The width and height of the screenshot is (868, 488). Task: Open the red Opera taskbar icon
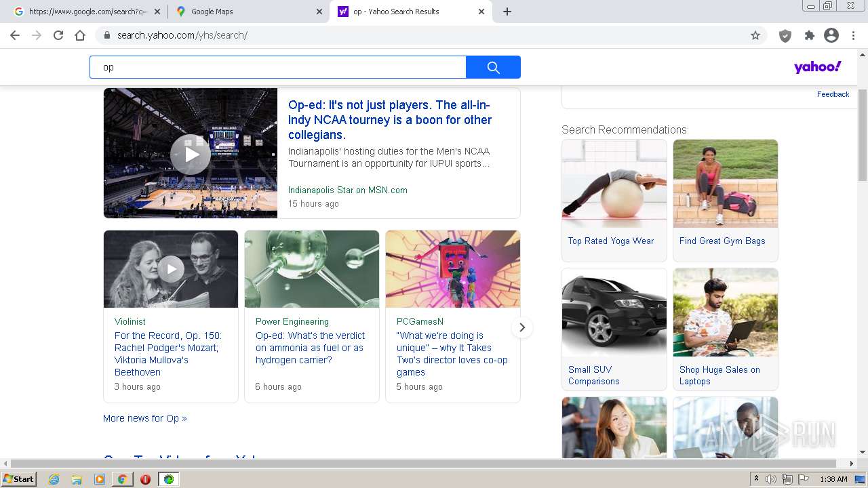pos(145,479)
